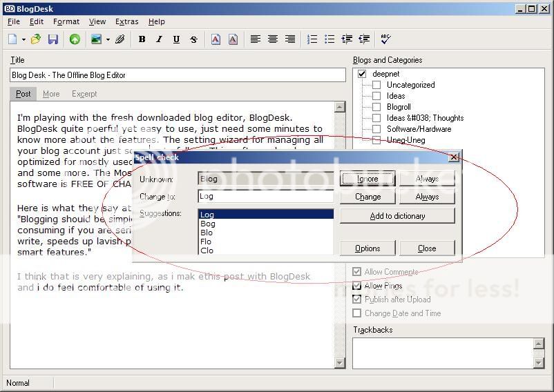Uncheck the deepnet blog checkbox
This screenshot has height=392, width=554.
[x=362, y=74]
